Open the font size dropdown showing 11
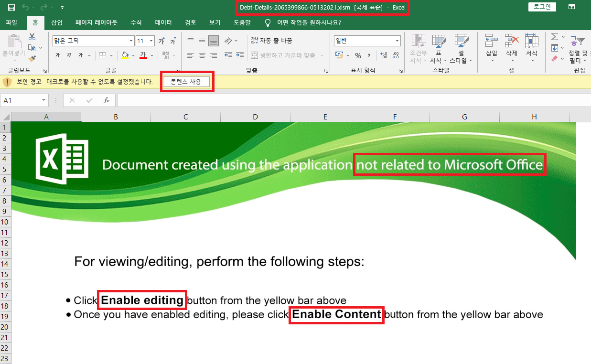Viewport: 591px width, 364px height. click(x=151, y=41)
